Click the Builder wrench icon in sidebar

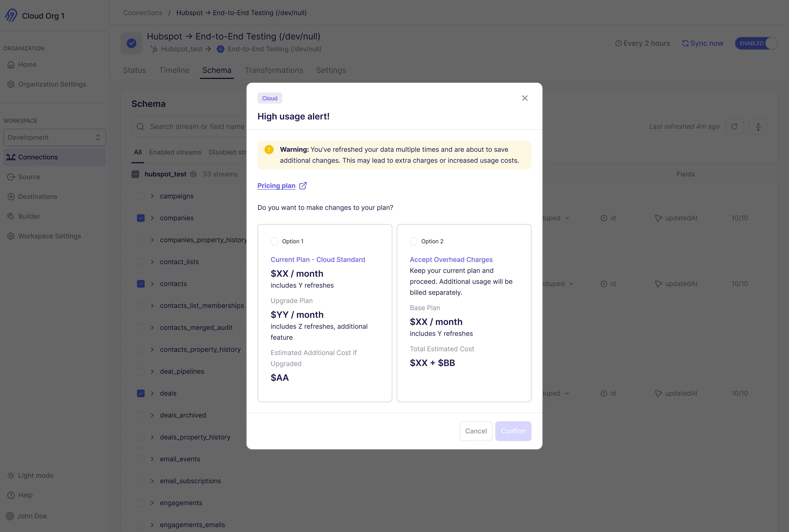pos(11,216)
